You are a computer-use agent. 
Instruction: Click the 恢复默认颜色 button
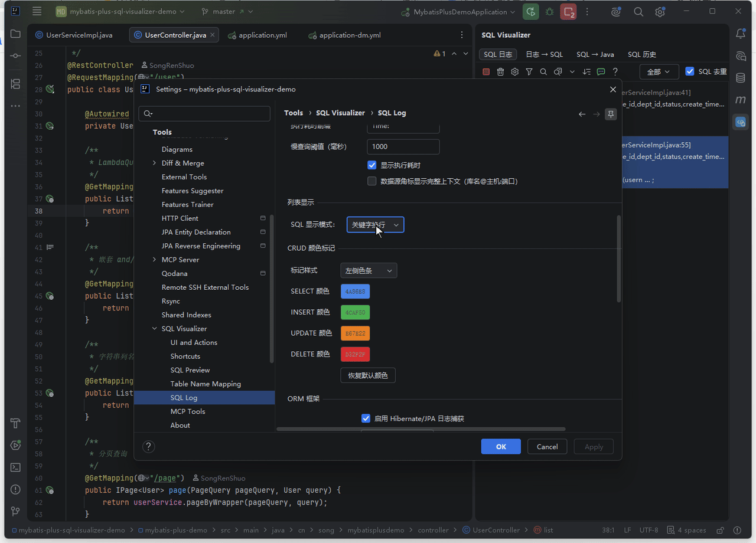click(x=368, y=375)
